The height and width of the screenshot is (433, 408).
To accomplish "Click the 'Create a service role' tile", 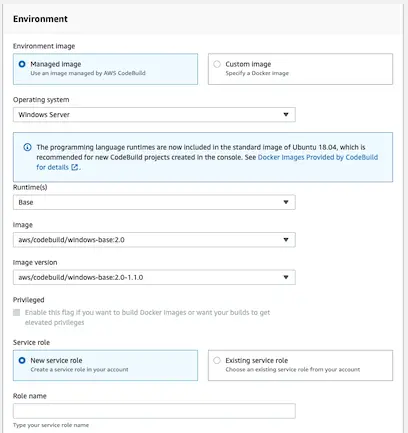I will click(105, 365).
